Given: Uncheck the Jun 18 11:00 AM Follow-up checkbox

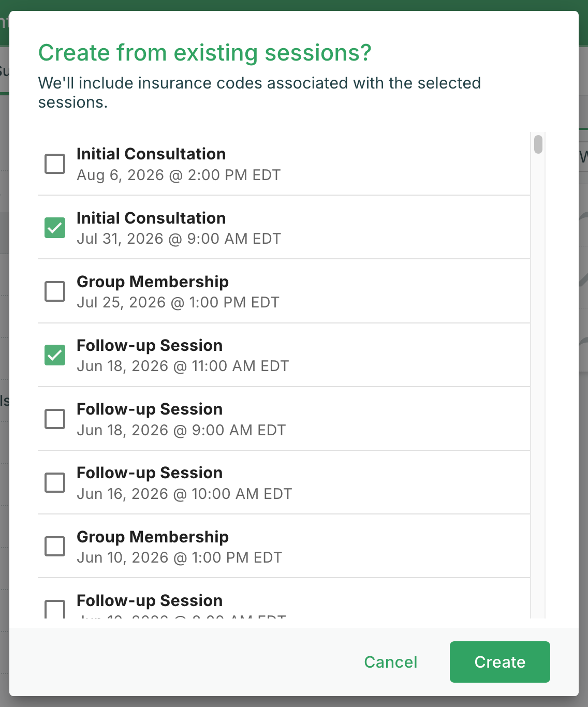Looking at the screenshot, I should 55,355.
